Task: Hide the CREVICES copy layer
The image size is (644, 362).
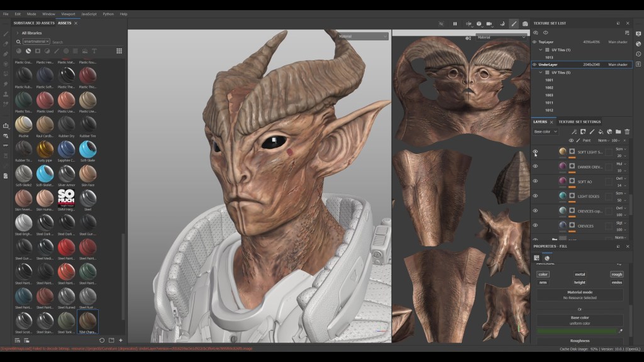Action: pos(535,211)
